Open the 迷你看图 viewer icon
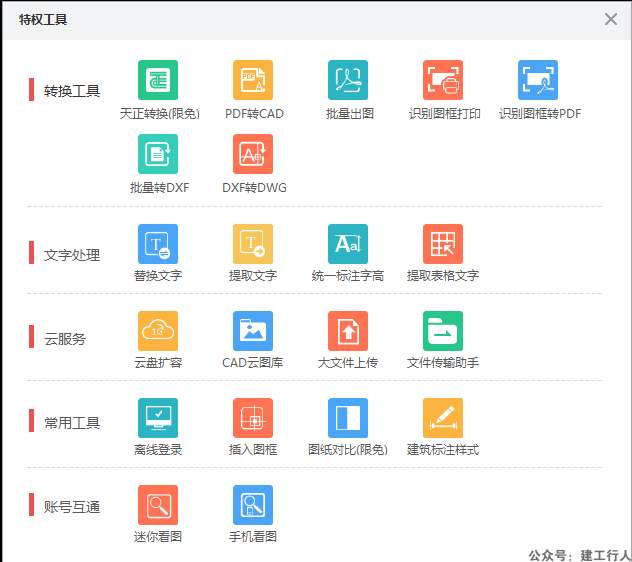 pos(158,505)
